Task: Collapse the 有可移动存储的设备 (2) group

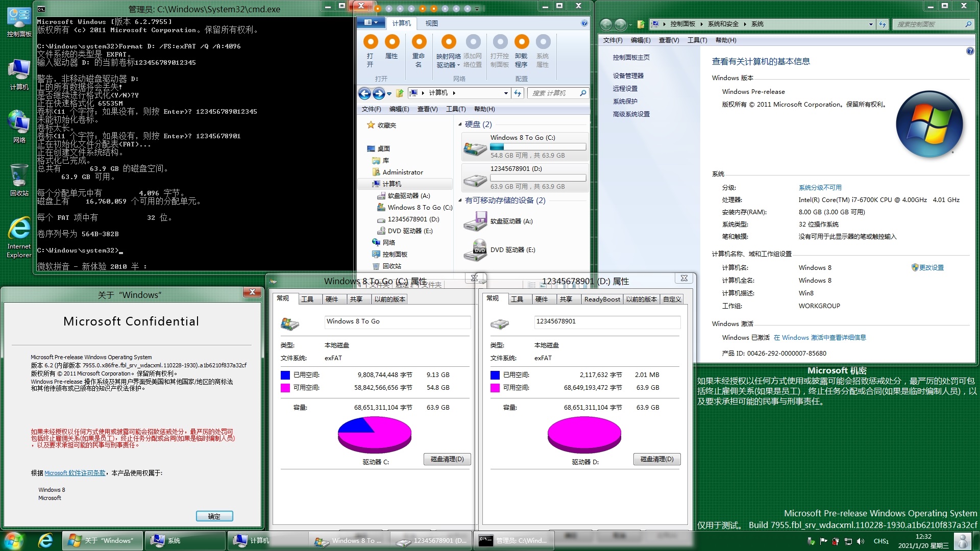Action: [460, 200]
